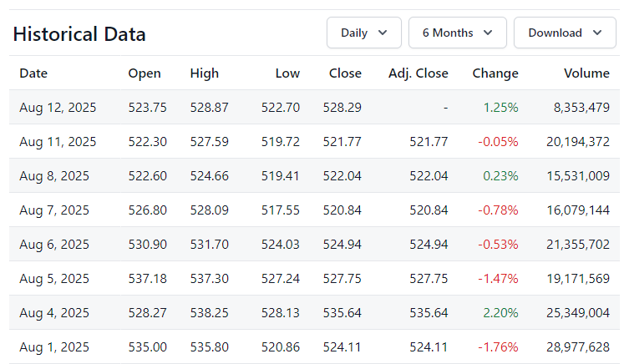
Task: Click the 1.25% change value
Action: (500, 108)
